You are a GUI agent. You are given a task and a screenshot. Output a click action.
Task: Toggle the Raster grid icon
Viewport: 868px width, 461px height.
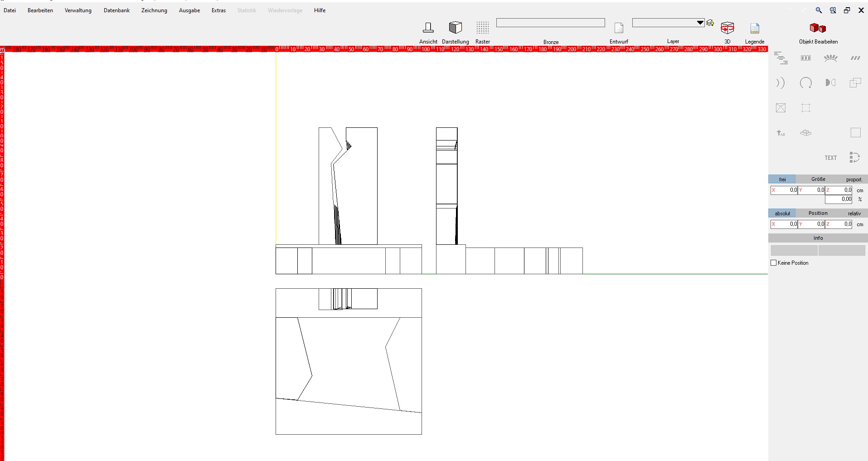(482, 28)
